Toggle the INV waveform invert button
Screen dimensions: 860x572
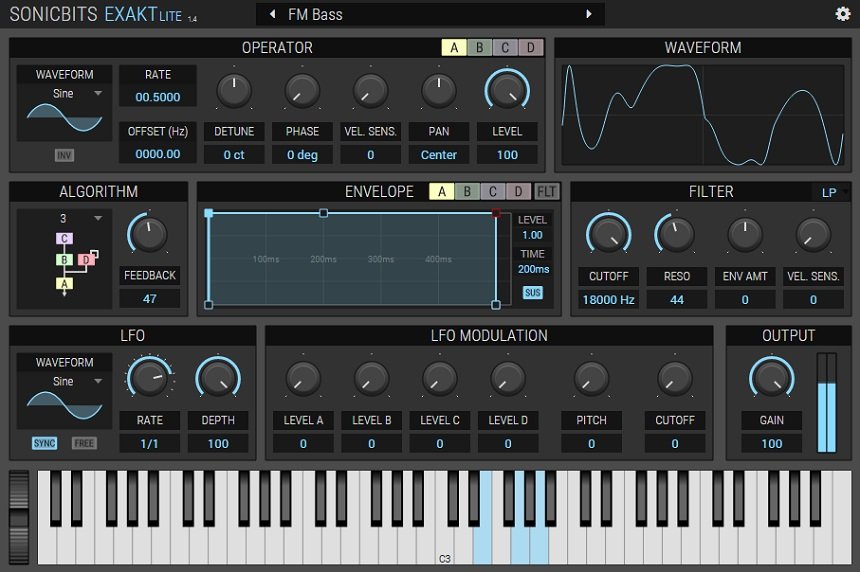(64, 155)
